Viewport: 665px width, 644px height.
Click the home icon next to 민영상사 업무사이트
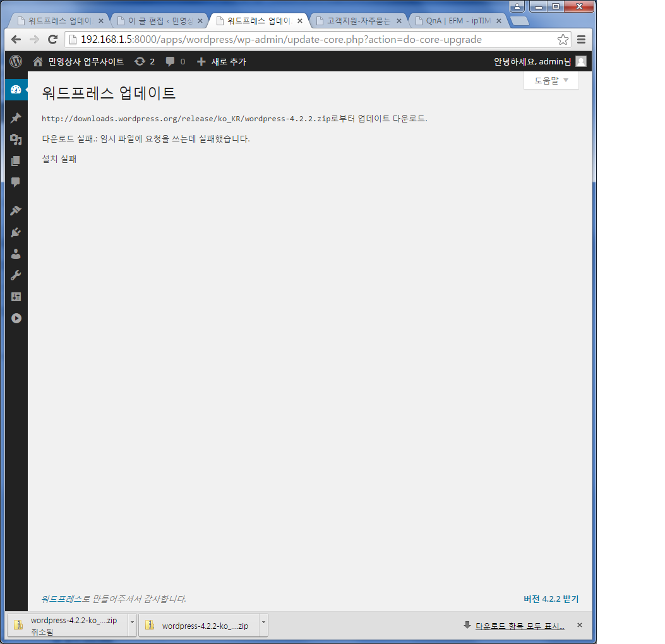[x=38, y=61]
